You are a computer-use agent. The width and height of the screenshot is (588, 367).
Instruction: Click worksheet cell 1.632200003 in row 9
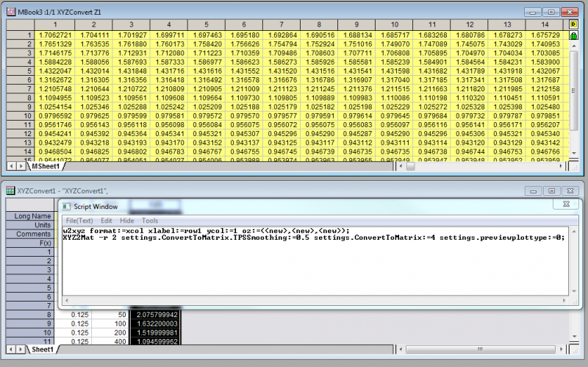(156, 324)
